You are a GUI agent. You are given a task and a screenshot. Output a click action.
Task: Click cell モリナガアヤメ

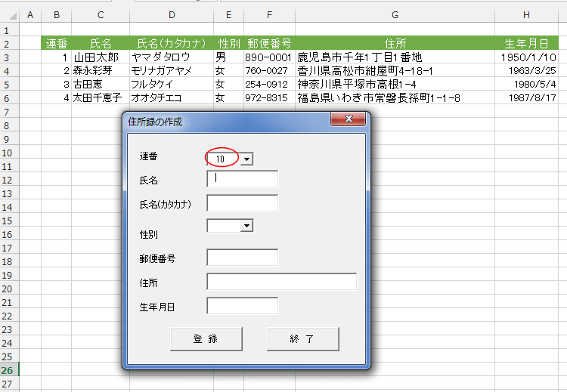click(x=172, y=70)
